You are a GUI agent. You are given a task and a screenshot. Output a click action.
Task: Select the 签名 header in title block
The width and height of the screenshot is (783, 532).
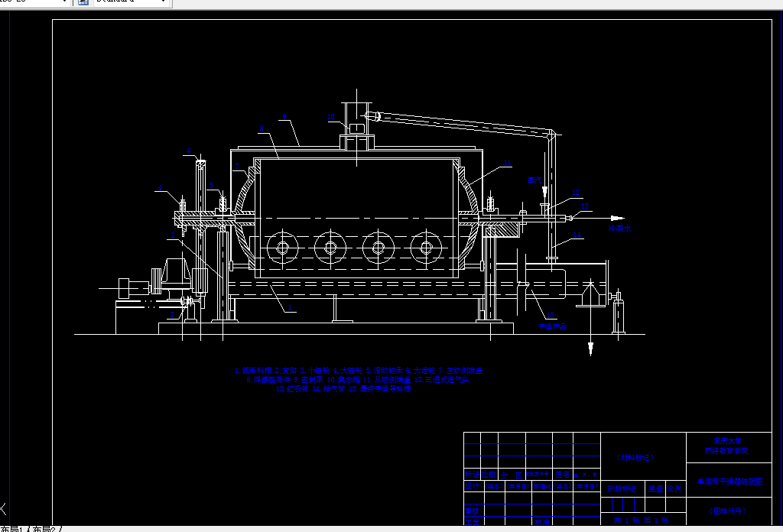coord(562,475)
